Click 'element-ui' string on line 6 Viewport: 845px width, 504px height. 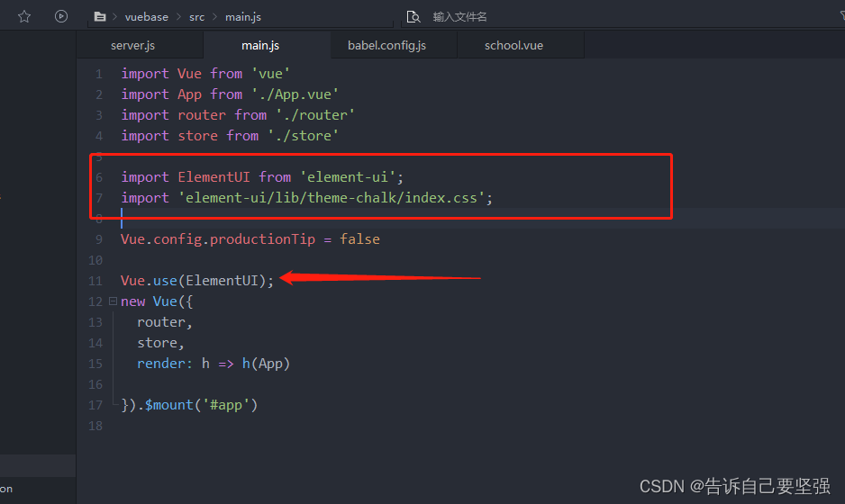tap(348, 177)
